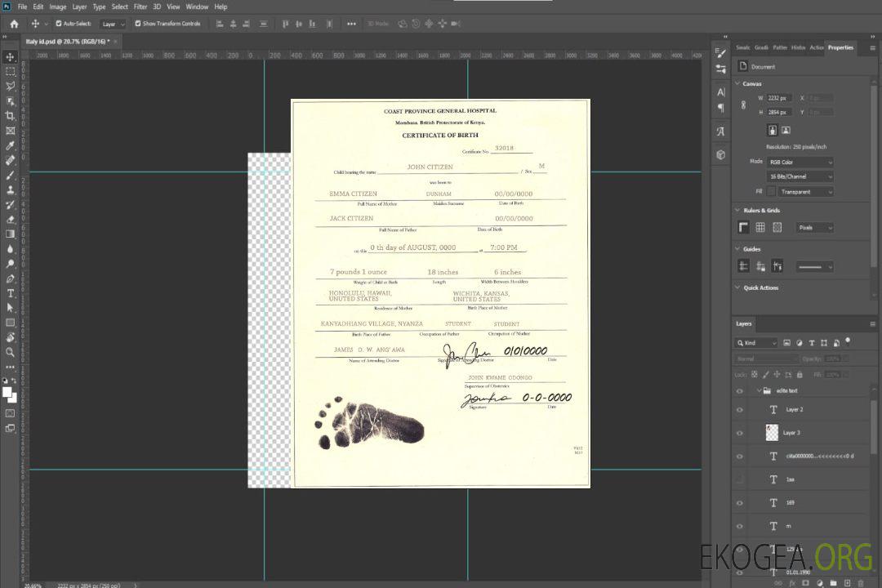Set canvas orientation to portrait
Image resolution: width=882 pixels, height=588 pixels.
[773, 131]
